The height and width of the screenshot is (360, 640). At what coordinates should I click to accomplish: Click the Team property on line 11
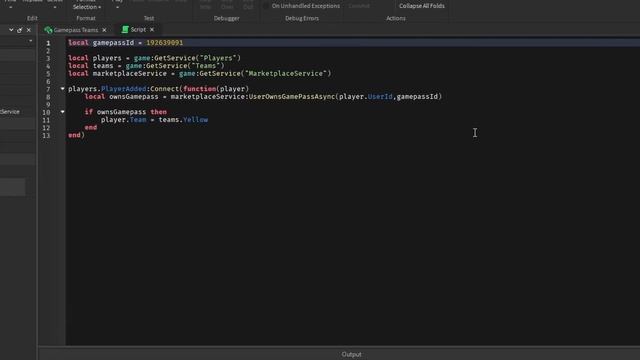138,120
